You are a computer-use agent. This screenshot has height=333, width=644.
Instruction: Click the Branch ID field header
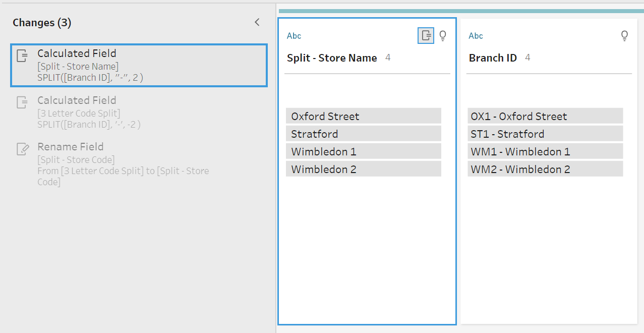[493, 58]
